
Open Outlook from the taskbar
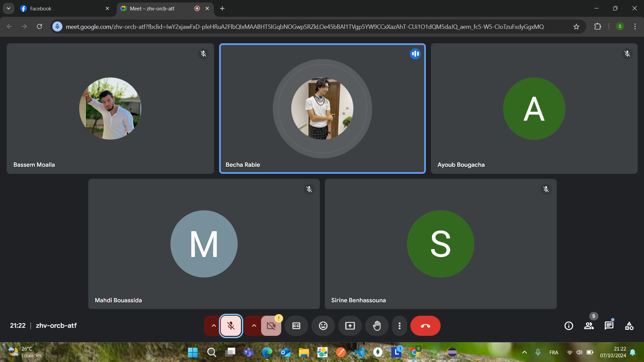pos(286,352)
